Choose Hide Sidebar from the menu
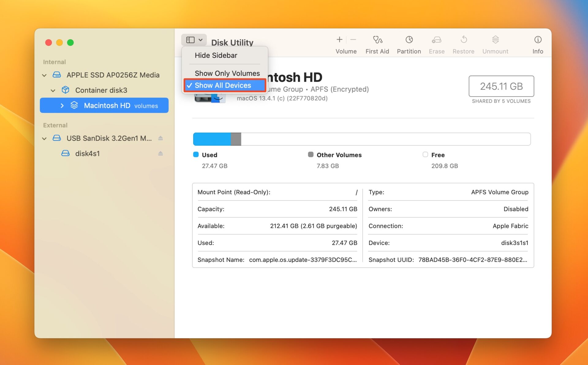Image resolution: width=588 pixels, height=365 pixels. pos(216,55)
